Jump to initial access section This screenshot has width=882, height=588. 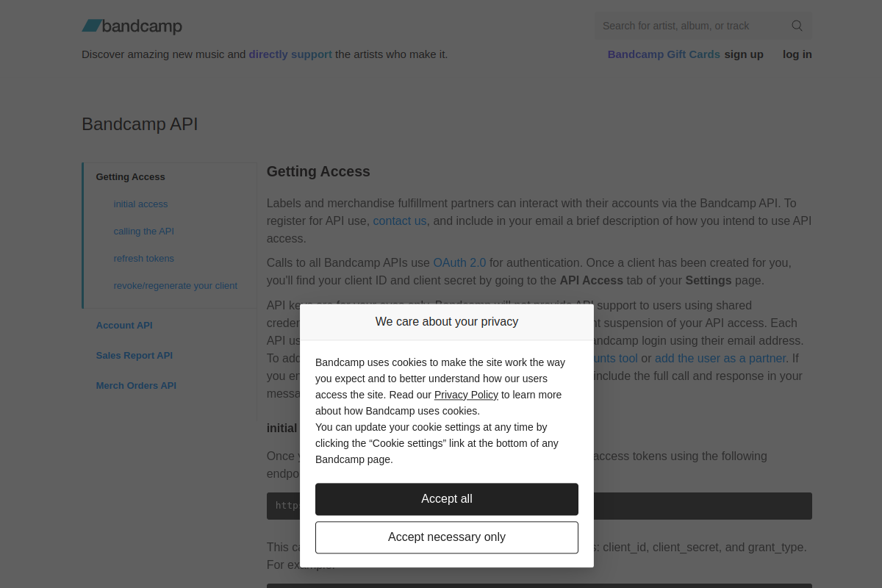[140, 204]
